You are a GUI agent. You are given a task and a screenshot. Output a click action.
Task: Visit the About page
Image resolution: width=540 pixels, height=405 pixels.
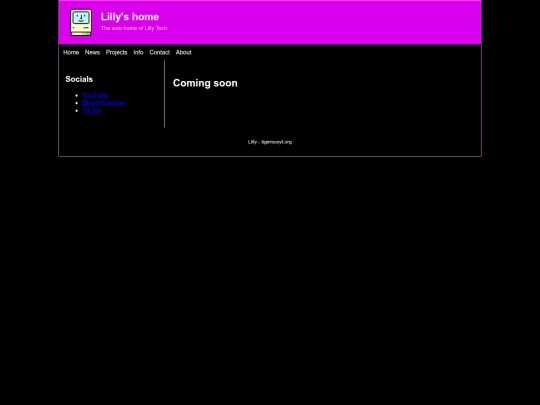click(184, 52)
